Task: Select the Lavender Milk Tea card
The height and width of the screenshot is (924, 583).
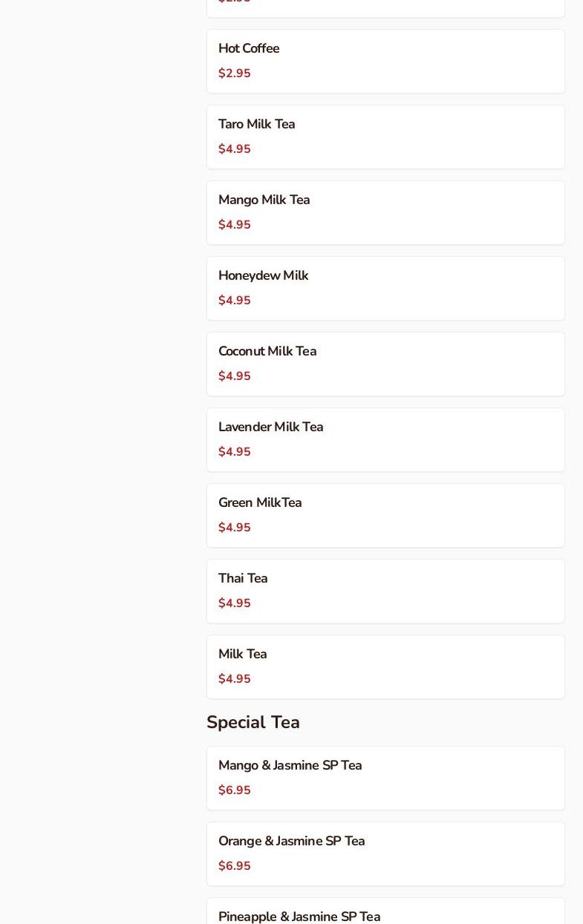Action: click(x=385, y=439)
